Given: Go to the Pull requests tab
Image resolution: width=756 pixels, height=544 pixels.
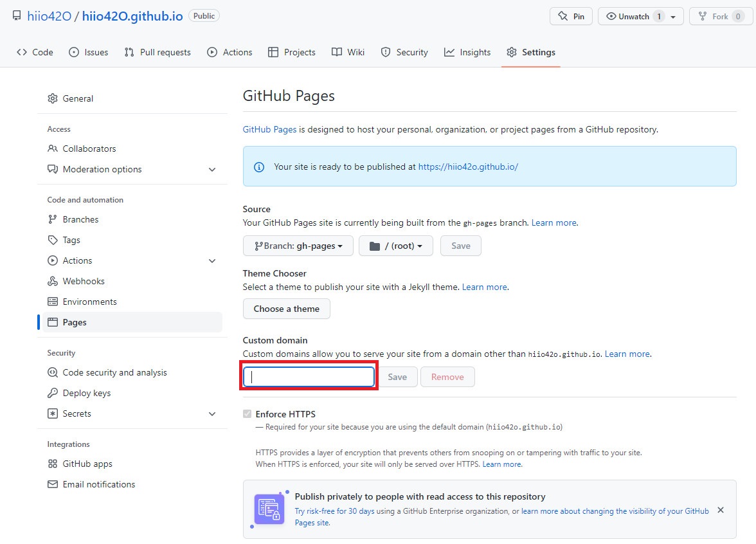Looking at the screenshot, I should [x=157, y=52].
